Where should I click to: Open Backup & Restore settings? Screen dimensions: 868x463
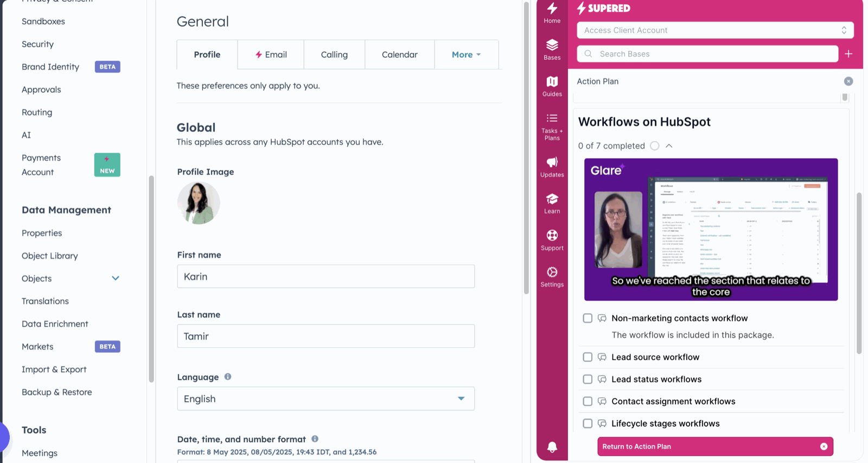57,392
